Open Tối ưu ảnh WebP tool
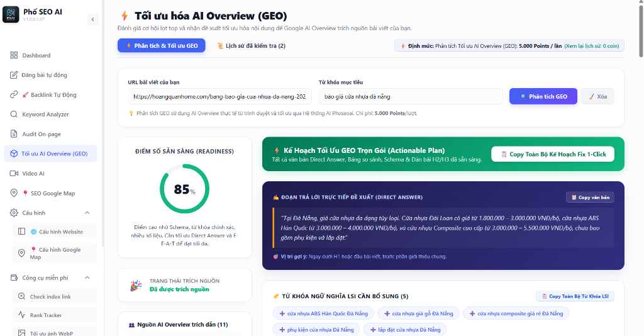 (x=55, y=332)
